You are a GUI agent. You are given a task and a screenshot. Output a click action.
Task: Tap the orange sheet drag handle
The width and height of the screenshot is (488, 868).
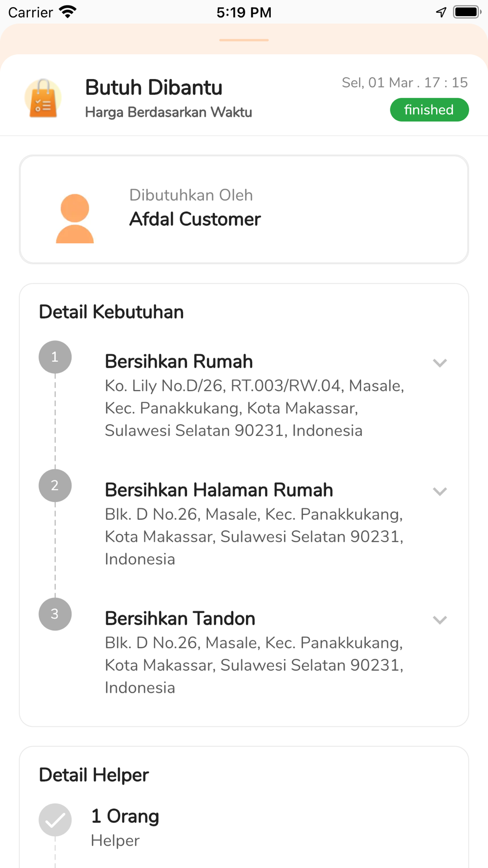[x=244, y=40]
